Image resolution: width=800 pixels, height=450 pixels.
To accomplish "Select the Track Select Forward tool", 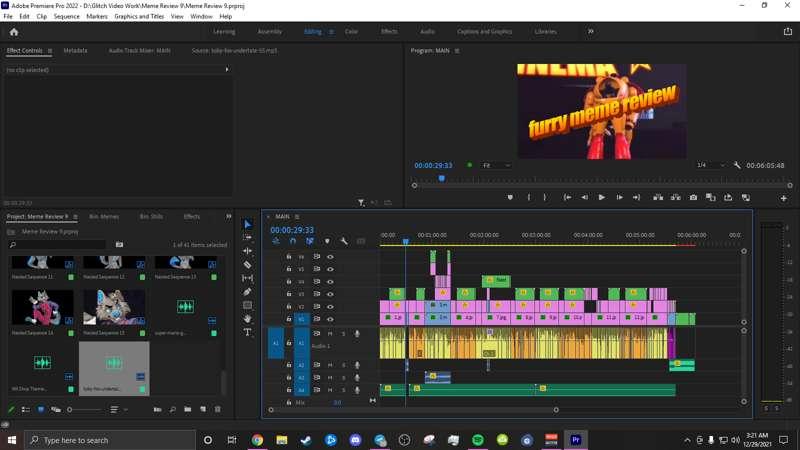I will (x=247, y=238).
